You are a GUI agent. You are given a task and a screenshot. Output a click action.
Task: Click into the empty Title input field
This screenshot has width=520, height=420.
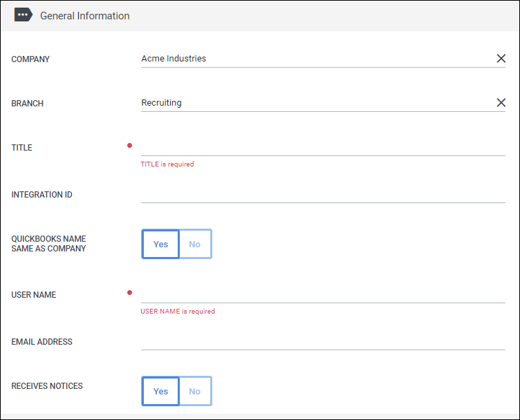coord(323,147)
